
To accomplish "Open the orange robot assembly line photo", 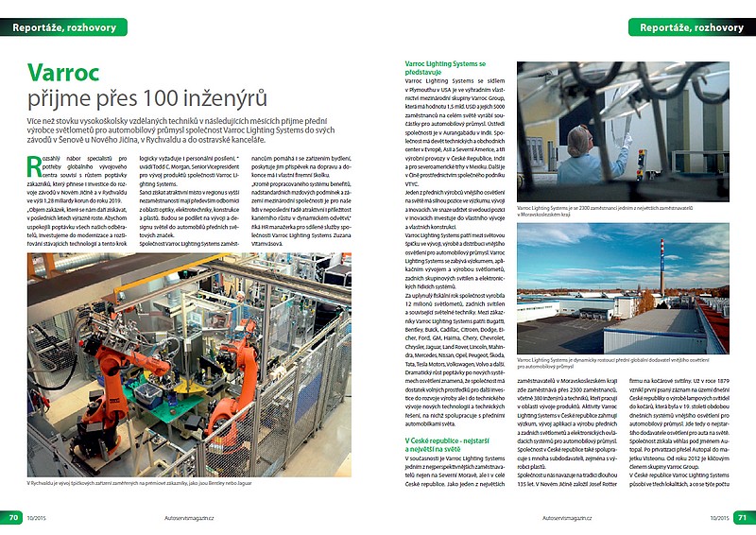I will 190,365.
